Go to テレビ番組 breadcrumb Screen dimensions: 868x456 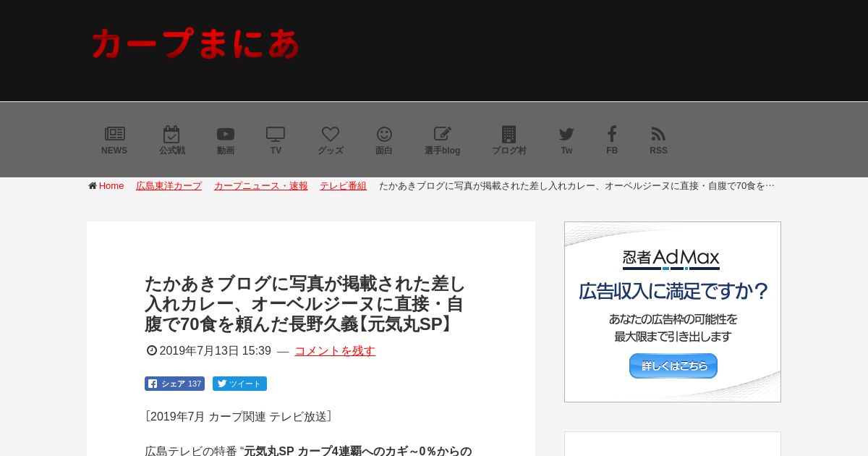tap(343, 186)
